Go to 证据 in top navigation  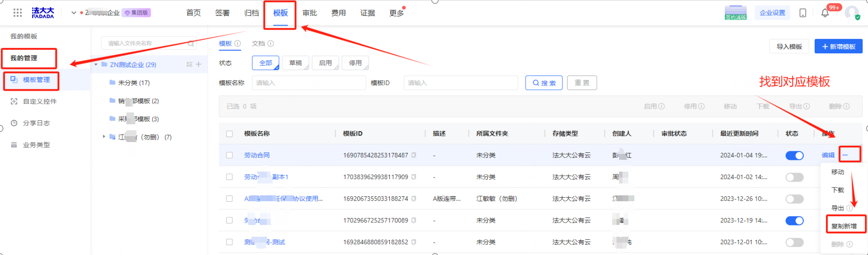point(368,13)
